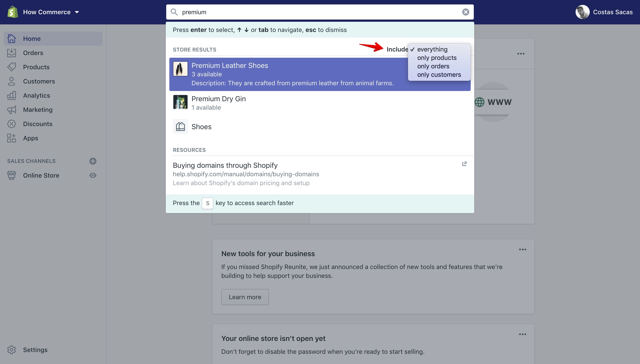
Task: Click the Premium Leather Shoes thumbnail
Action: click(180, 69)
